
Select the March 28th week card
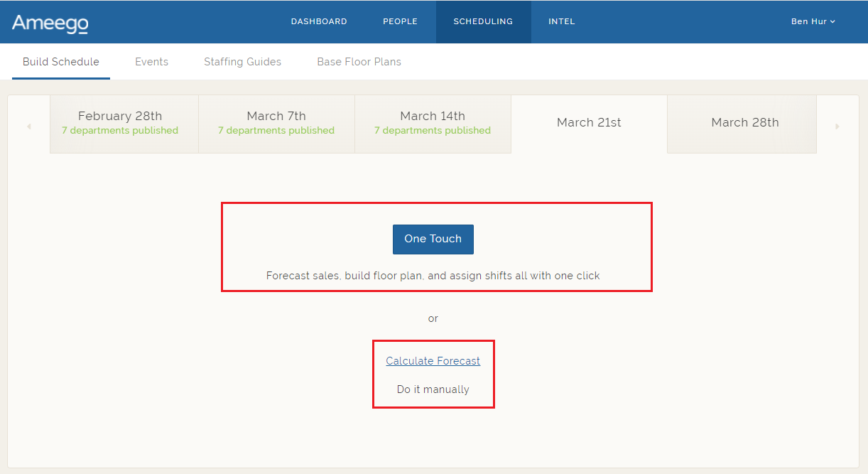[744, 123]
